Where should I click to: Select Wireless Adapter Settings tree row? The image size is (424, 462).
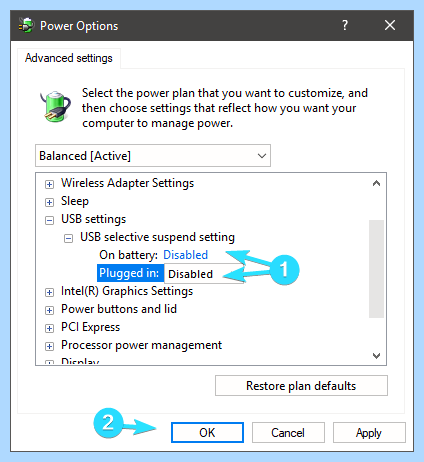(127, 183)
